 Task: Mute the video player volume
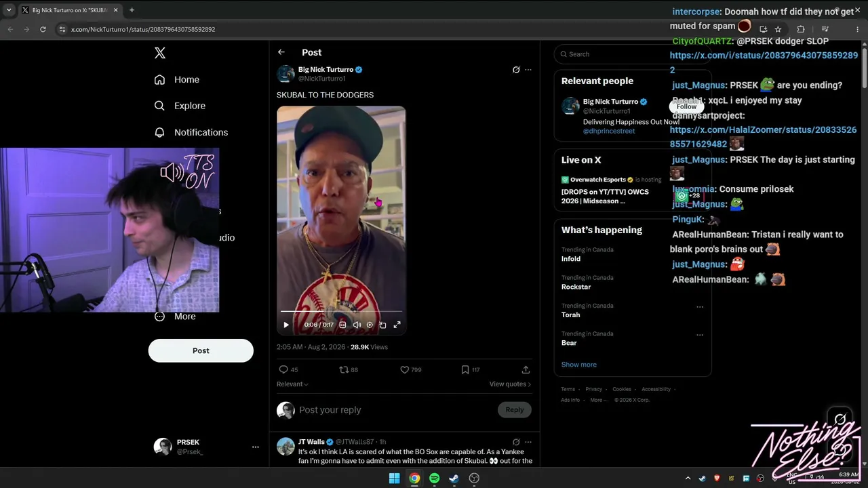[x=357, y=325]
